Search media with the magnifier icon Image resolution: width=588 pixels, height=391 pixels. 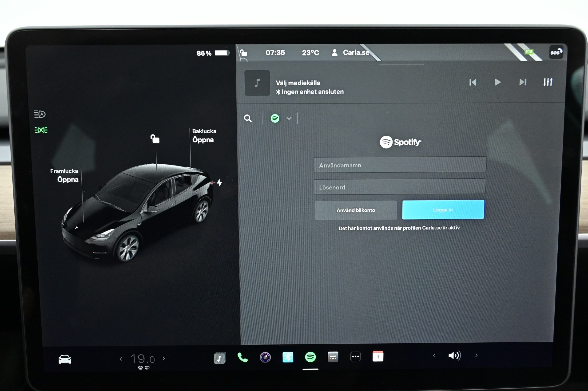pyautogui.click(x=248, y=118)
